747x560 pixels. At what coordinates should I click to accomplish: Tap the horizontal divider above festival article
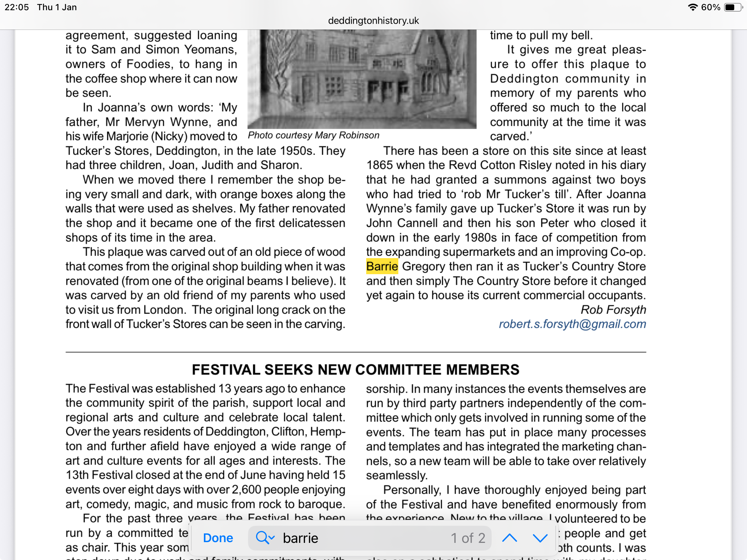point(355,352)
